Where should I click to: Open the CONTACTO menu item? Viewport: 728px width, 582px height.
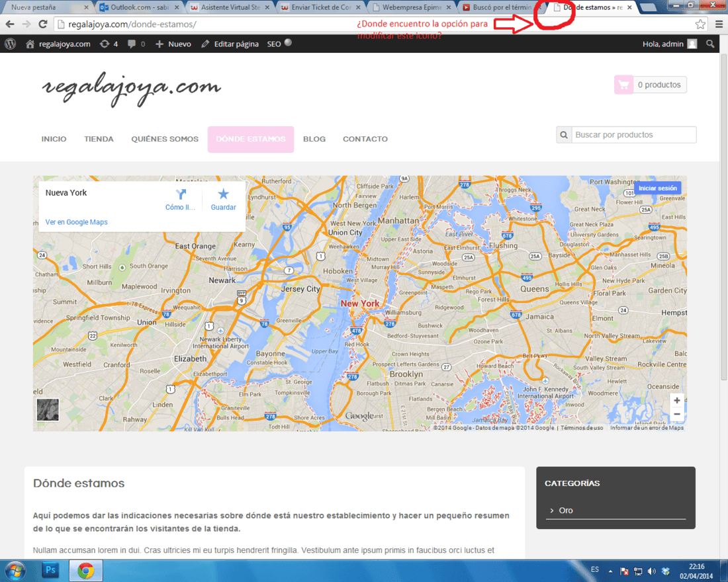365,139
